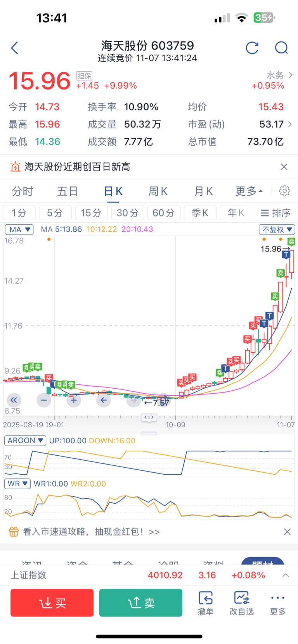The width and height of the screenshot is (298, 644).
Task: Tap the 撤单 cancel order icon
Action: tap(205, 603)
